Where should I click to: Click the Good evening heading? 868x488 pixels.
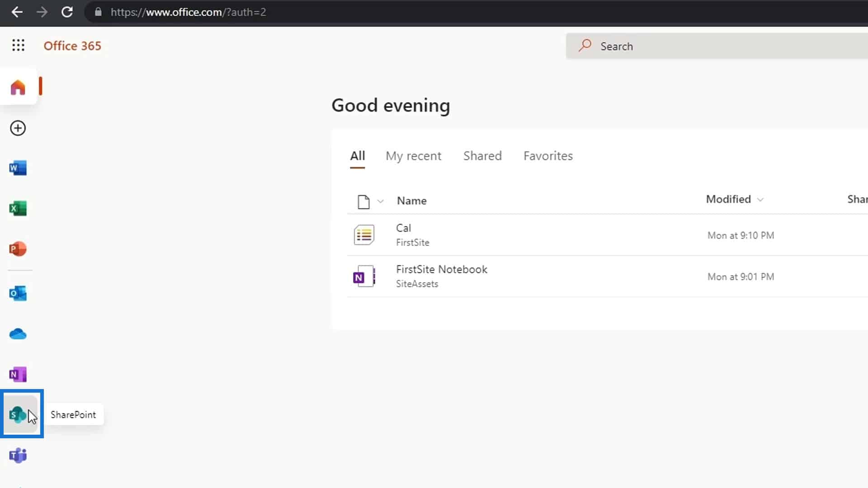tap(391, 106)
